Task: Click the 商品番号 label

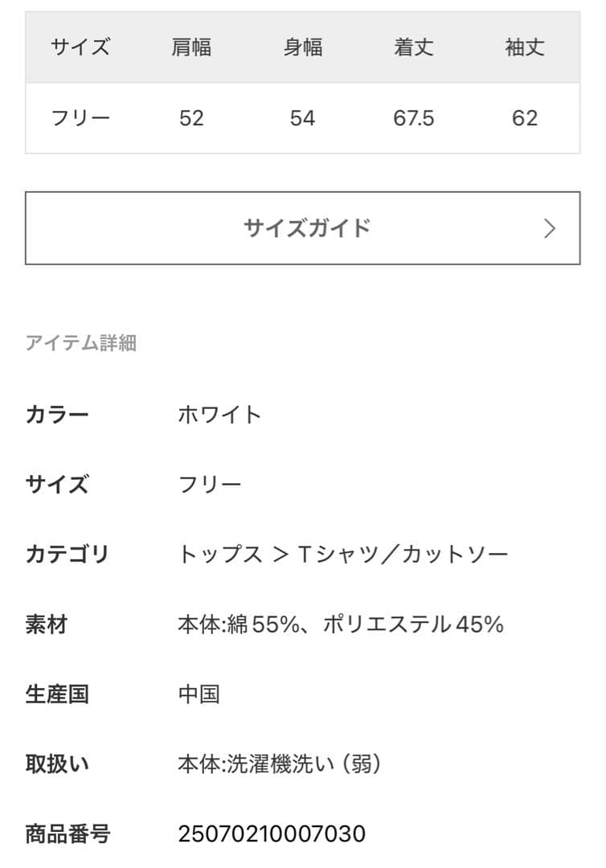Action: pos(68,833)
